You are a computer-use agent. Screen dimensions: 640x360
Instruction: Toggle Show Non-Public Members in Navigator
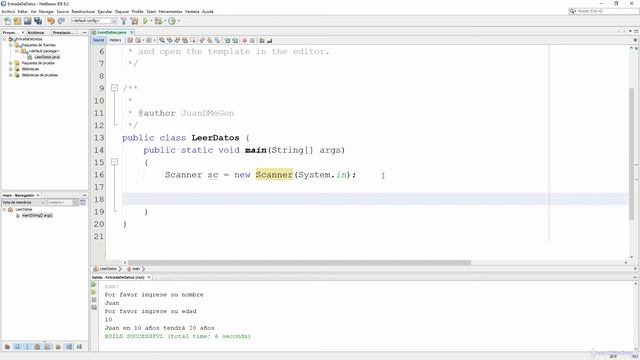click(x=38, y=347)
